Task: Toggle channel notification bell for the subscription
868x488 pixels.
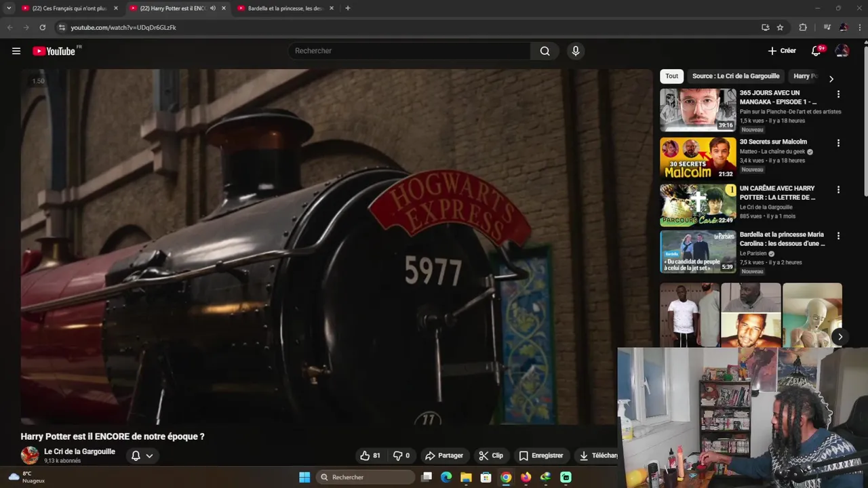Action: pyautogui.click(x=136, y=455)
